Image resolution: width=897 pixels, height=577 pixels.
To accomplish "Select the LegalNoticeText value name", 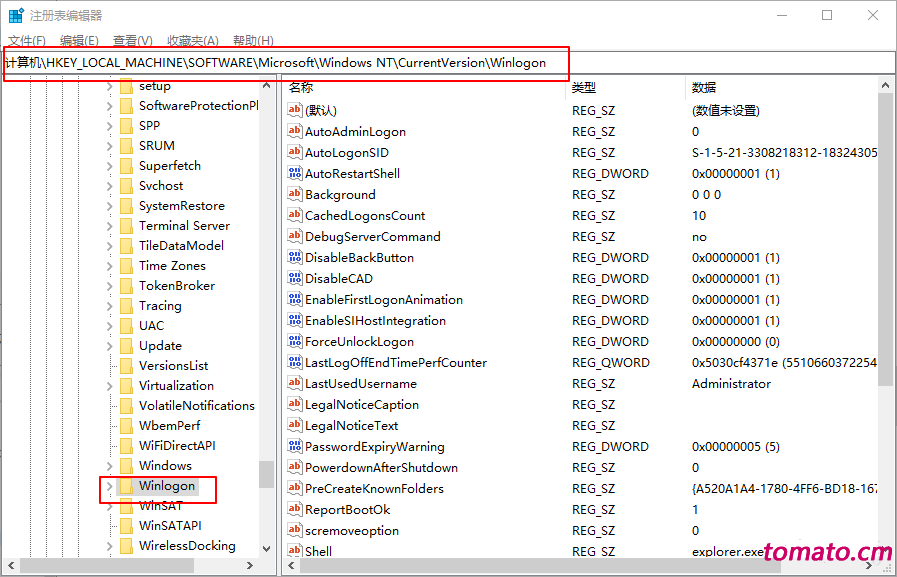I will coord(351,425).
